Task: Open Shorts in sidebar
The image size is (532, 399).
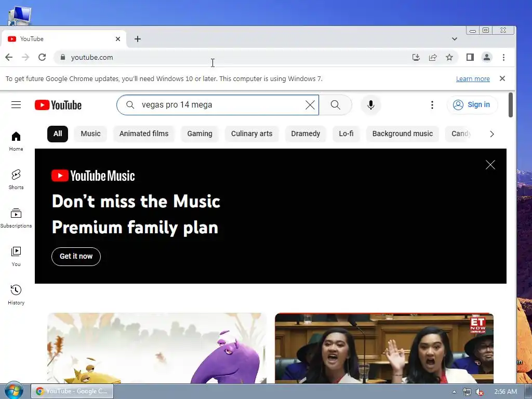Action: click(x=16, y=179)
